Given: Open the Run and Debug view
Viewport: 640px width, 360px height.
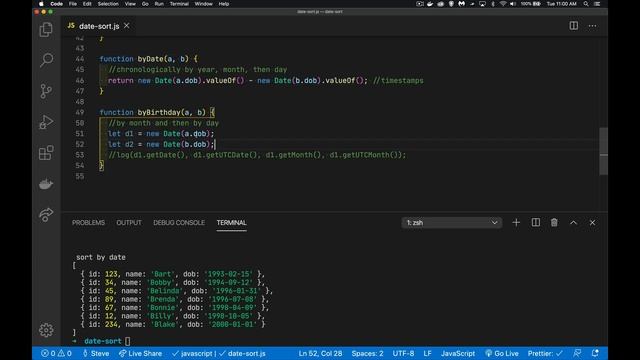Looking at the screenshot, I should [46, 122].
